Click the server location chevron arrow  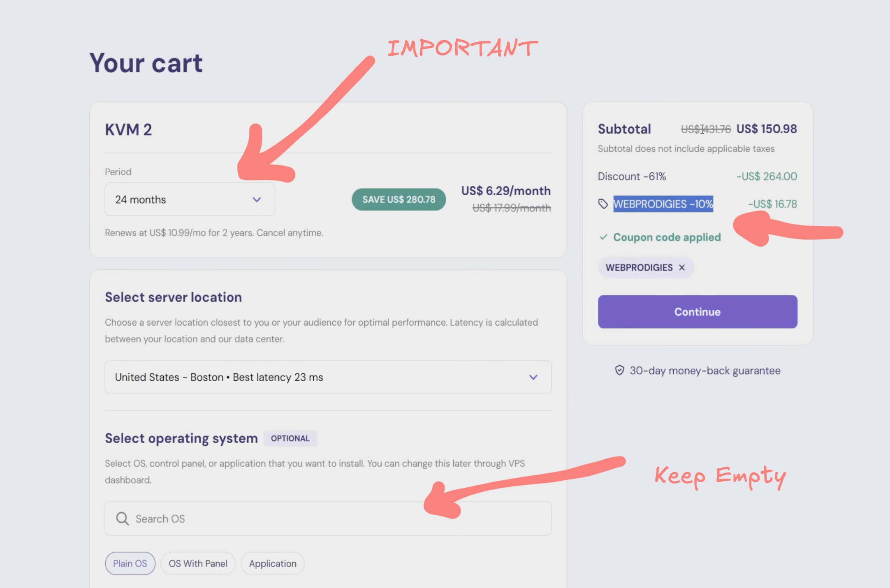pyautogui.click(x=533, y=377)
